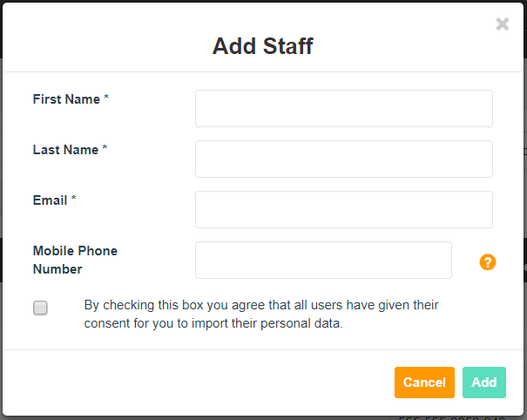The height and width of the screenshot is (420, 527).
Task: Click the orange Cancel button
Action: pyautogui.click(x=424, y=383)
